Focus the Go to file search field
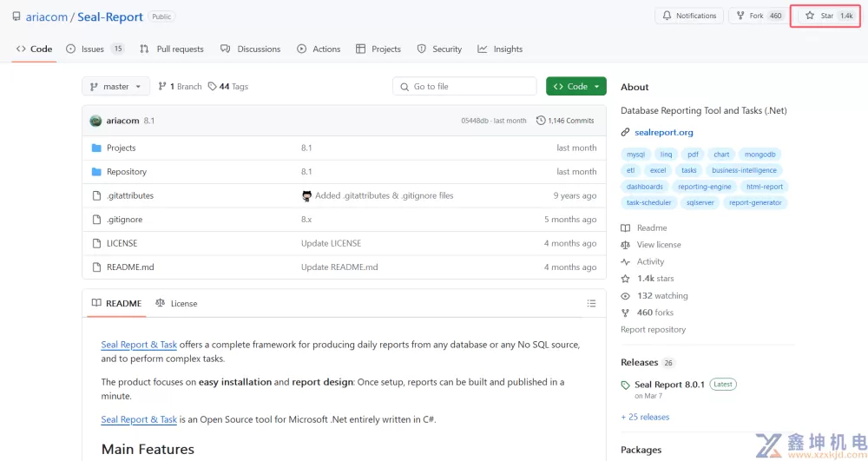The width and height of the screenshot is (868, 461). pos(464,87)
